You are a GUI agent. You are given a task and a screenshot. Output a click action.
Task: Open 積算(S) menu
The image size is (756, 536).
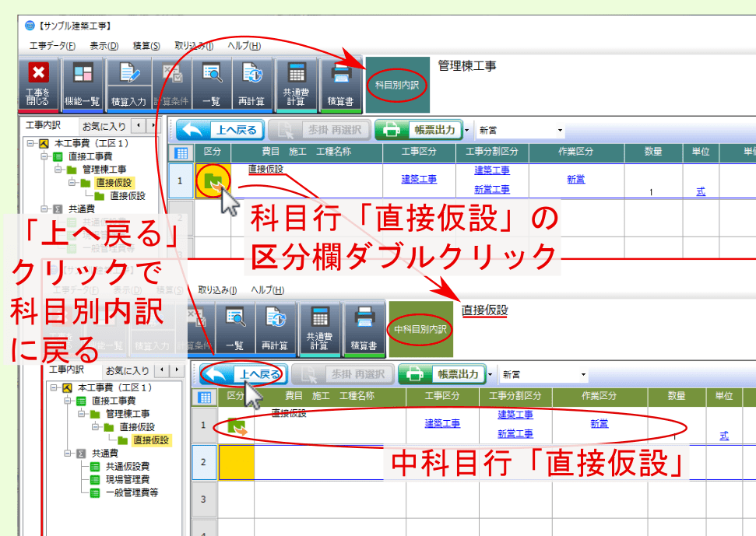[146, 46]
